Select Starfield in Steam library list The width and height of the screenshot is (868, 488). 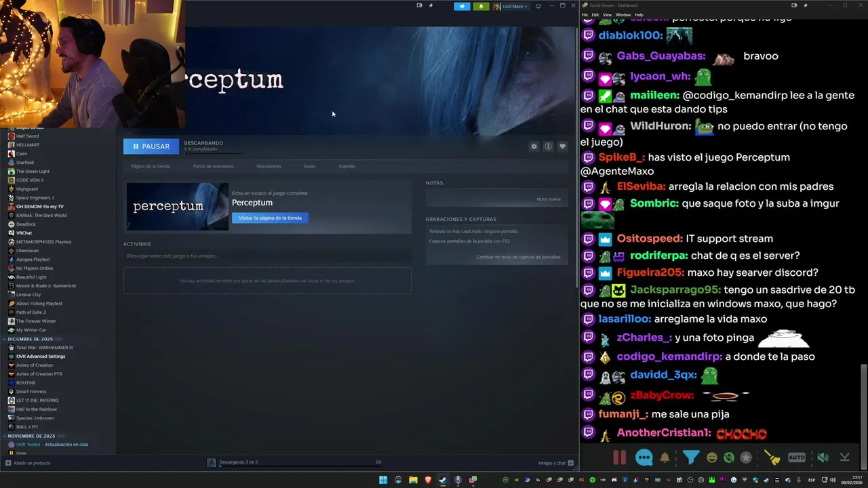click(x=25, y=163)
